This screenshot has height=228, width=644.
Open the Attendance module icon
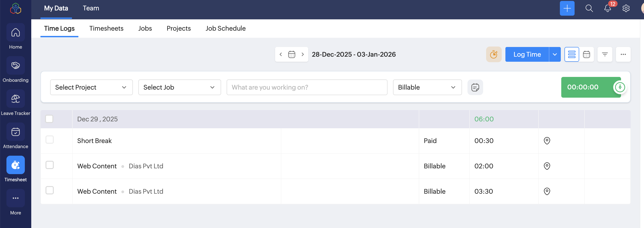tap(15, 132)
